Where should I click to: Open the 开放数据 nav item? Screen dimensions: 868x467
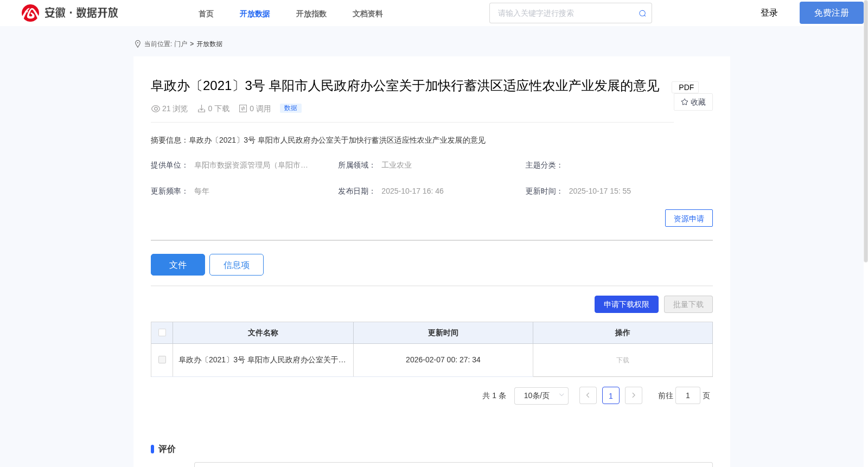[255, 14]
